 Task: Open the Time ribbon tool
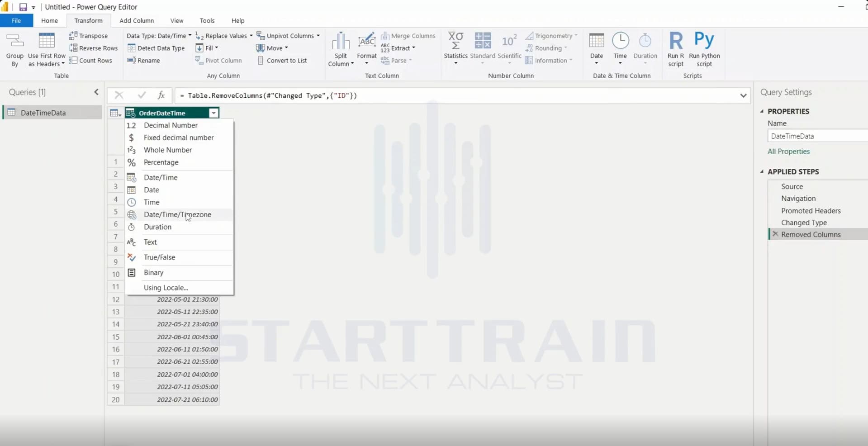pos(620,49)
